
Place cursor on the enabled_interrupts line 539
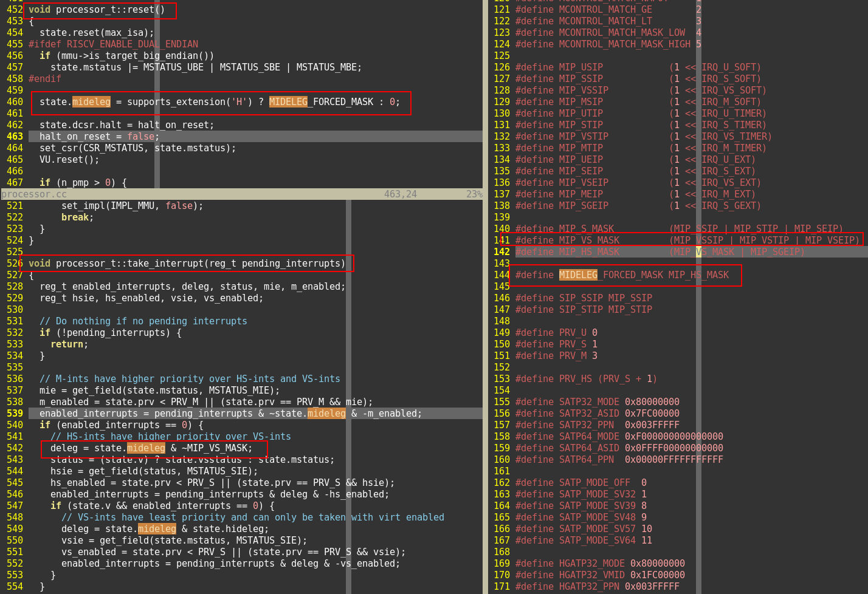coord(122,413)
